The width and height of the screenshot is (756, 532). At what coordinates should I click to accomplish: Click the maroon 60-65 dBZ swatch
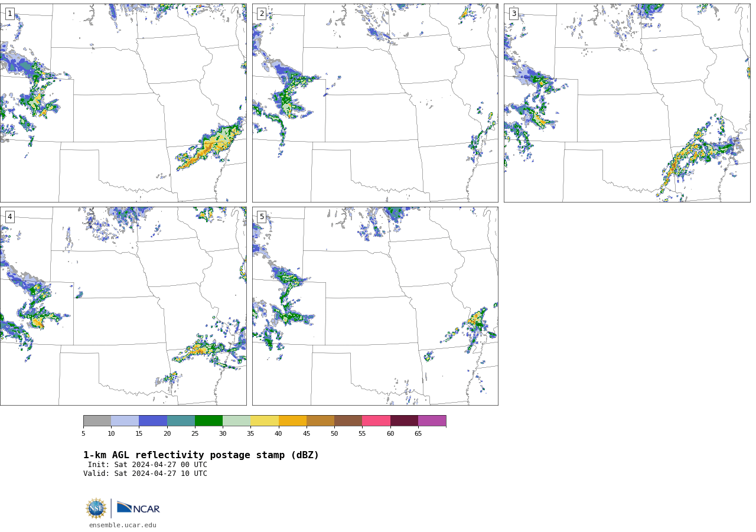click(404, 420)
